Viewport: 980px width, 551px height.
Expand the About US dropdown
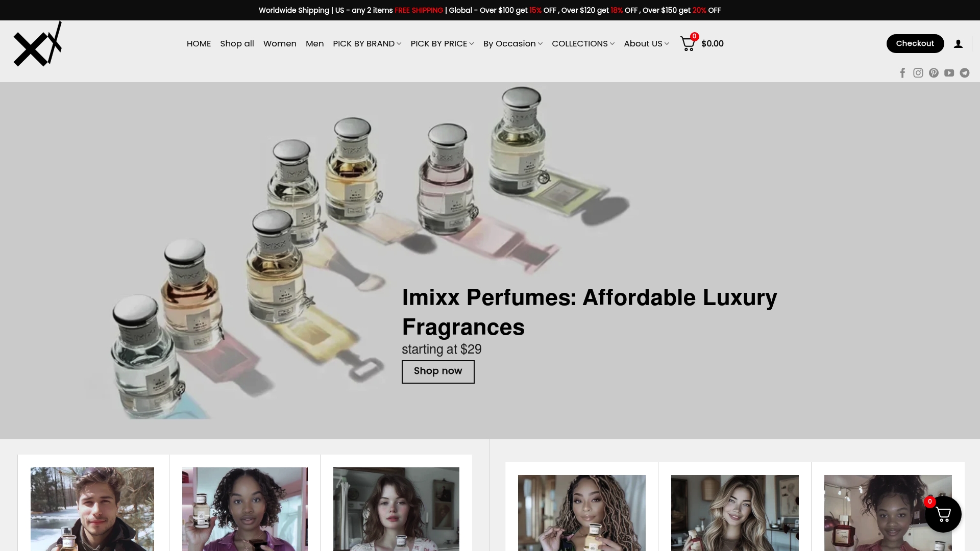pos(646,44)
